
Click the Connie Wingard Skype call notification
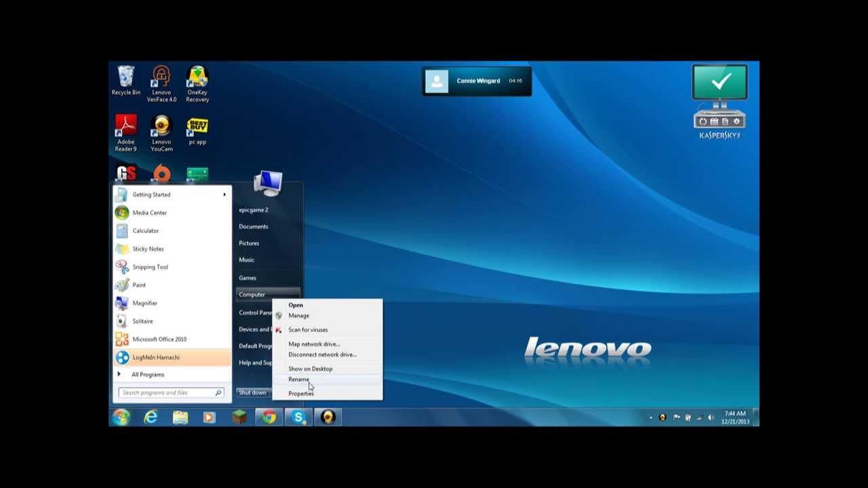(x=477, y=81)
